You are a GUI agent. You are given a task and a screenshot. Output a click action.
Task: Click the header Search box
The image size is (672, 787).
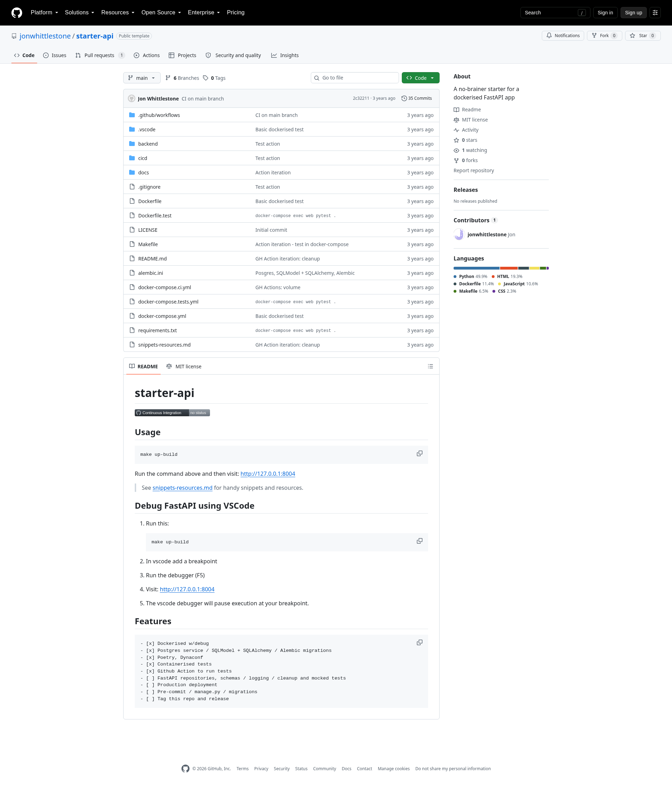pyautogui.click(x=555, y=13)
